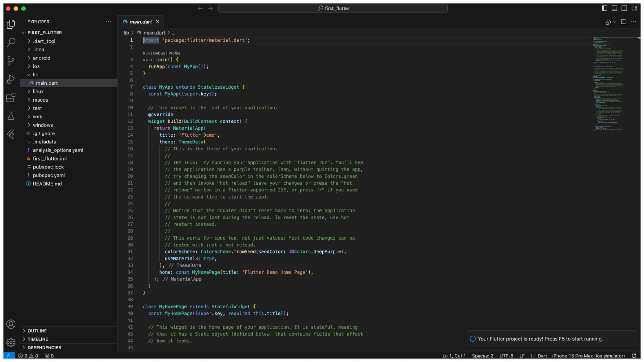Image resolution: width=644 pixels, height=362 pixels.
Task: Expand the OUTLINE section
Action: (x=37, y=331)
